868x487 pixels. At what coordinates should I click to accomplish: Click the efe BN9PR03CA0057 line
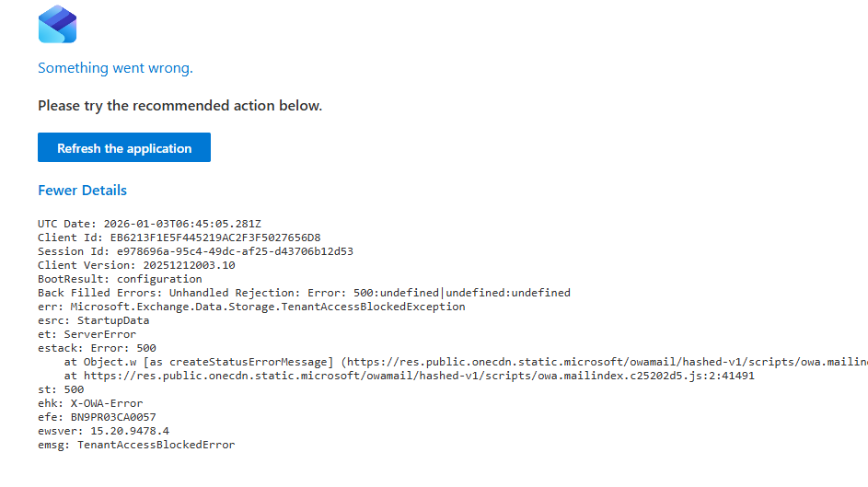click(x=97, y=417)
